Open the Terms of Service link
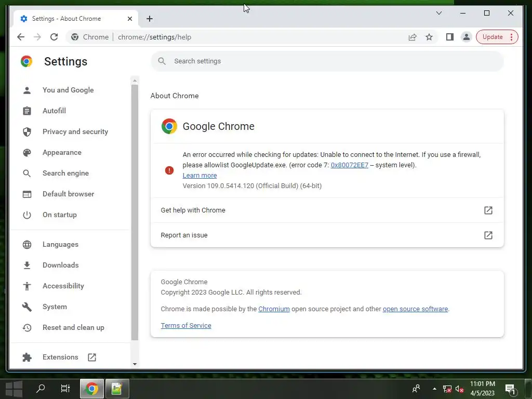 pos(186,325)
